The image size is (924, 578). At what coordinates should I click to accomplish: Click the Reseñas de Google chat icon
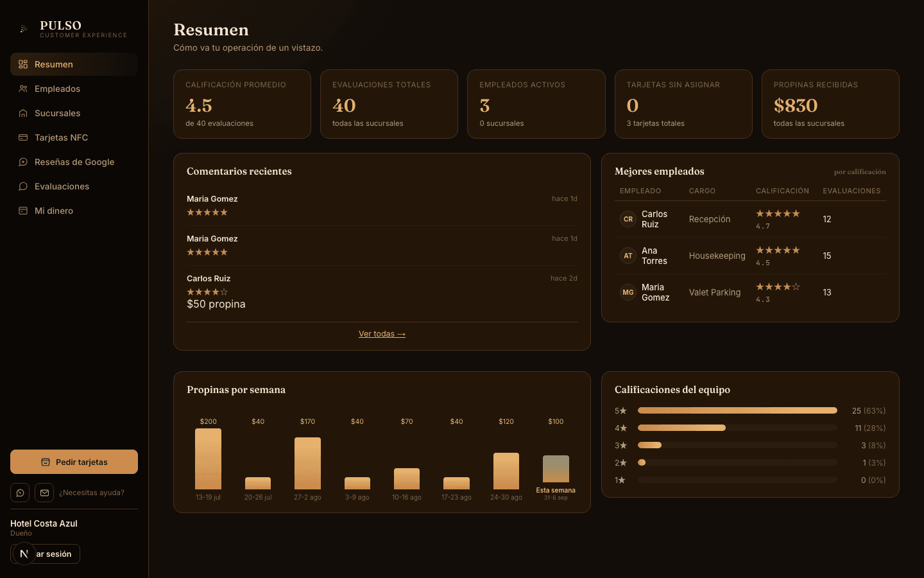tap(23, 162)
